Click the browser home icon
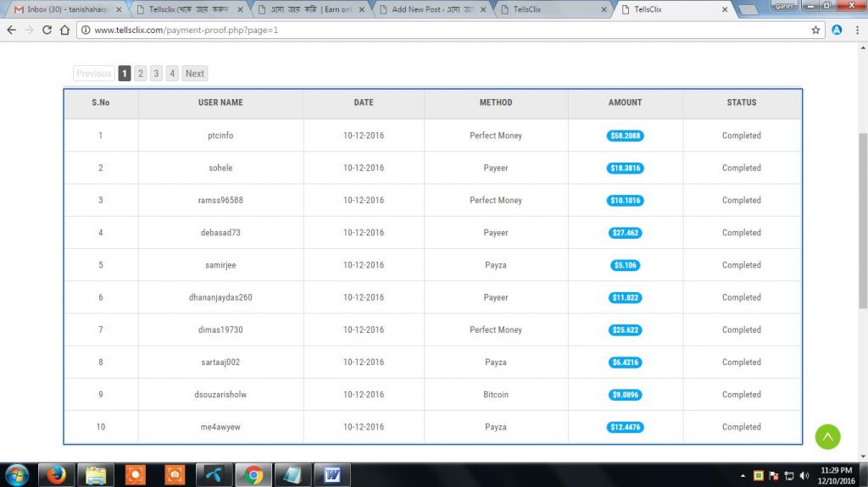 click(x=64, y=30)
